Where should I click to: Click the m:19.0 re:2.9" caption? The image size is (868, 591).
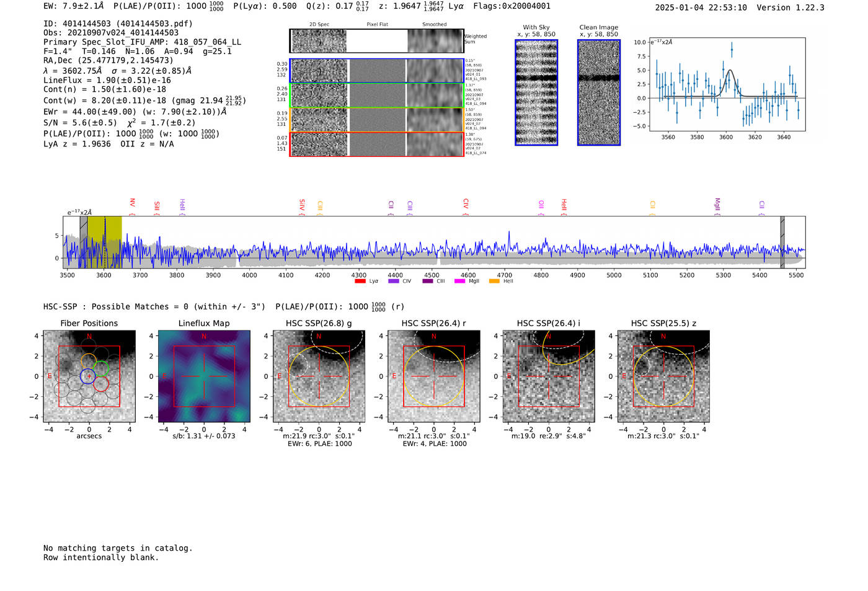click(x=549, y=436)
